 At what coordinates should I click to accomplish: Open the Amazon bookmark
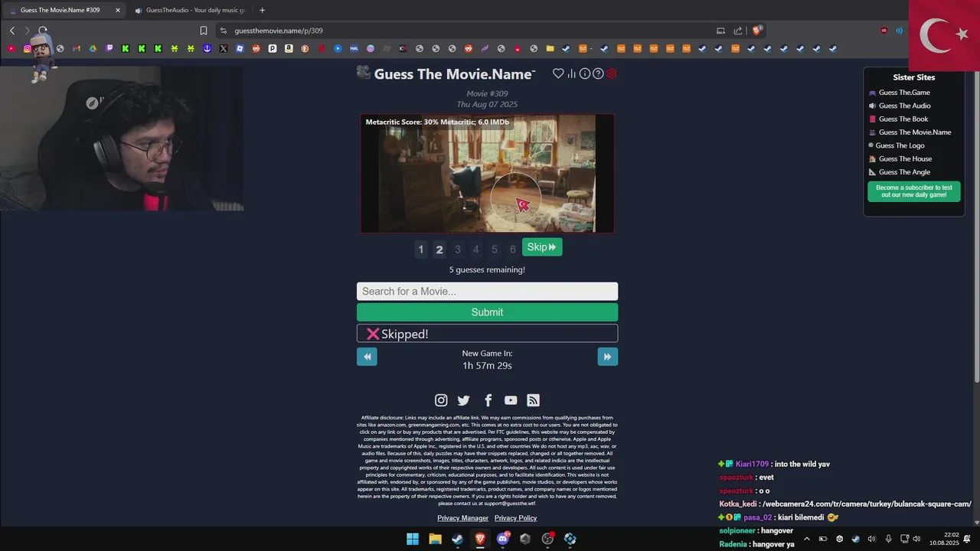(x=289, y=48)
